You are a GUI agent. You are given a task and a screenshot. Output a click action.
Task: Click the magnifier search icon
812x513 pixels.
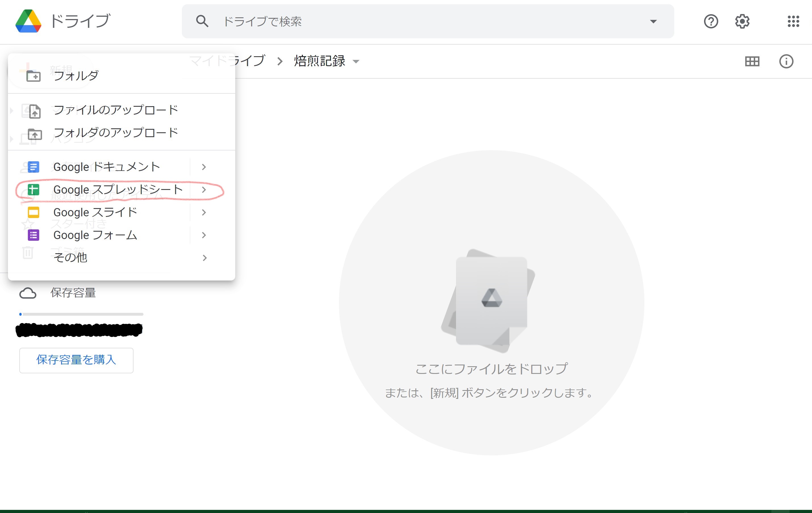coord(202,22)
